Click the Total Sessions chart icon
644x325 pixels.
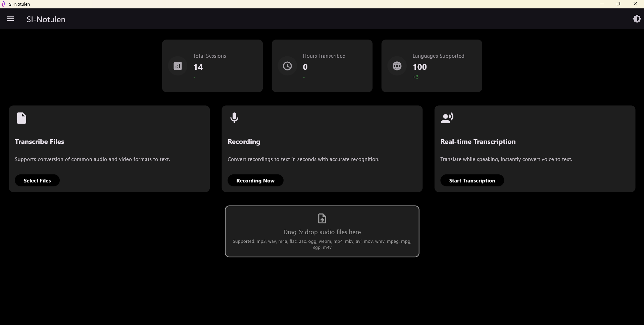(178, 66)
